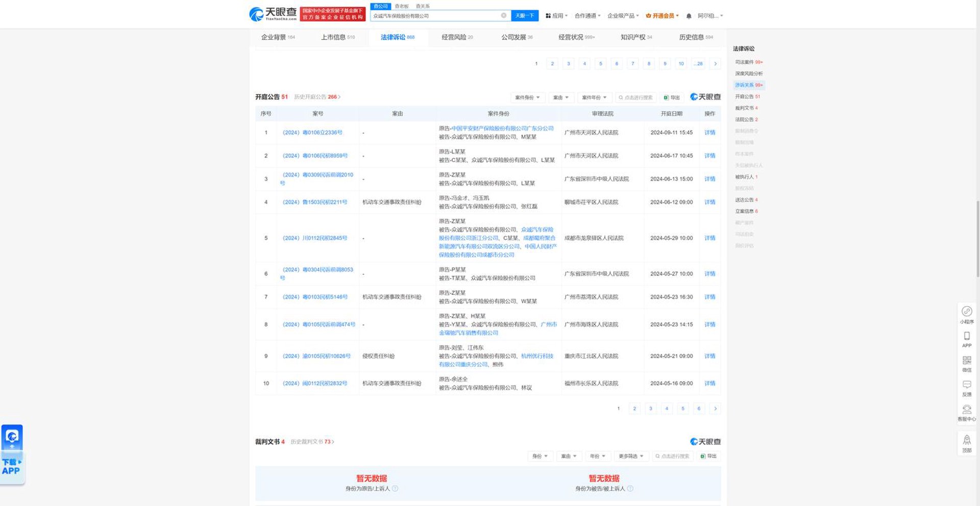This screenshot has width=980, height=506.
Task: Go to the next page arrow in top pagination
Action: coord(715,64)
